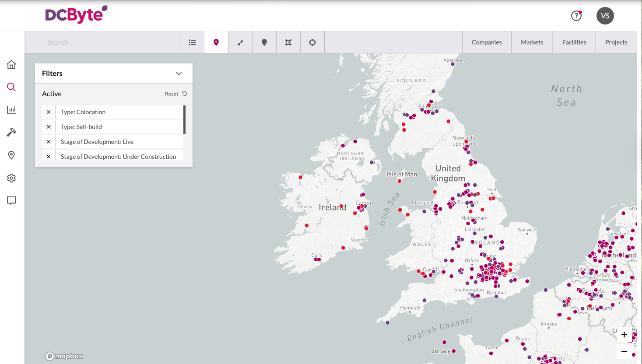Reset all active filters
Screen dimensions: 642x364
point(176,94)
